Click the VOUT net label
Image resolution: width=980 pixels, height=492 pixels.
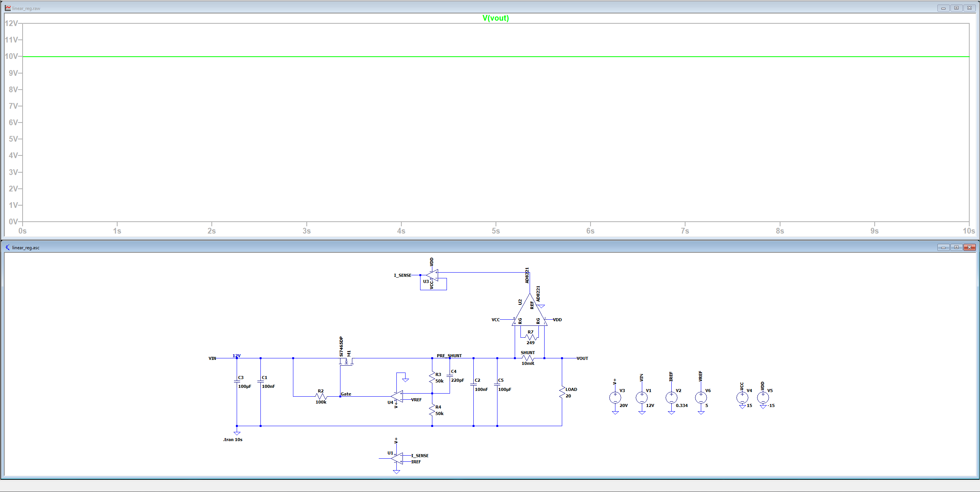click(x=582, y=358)
